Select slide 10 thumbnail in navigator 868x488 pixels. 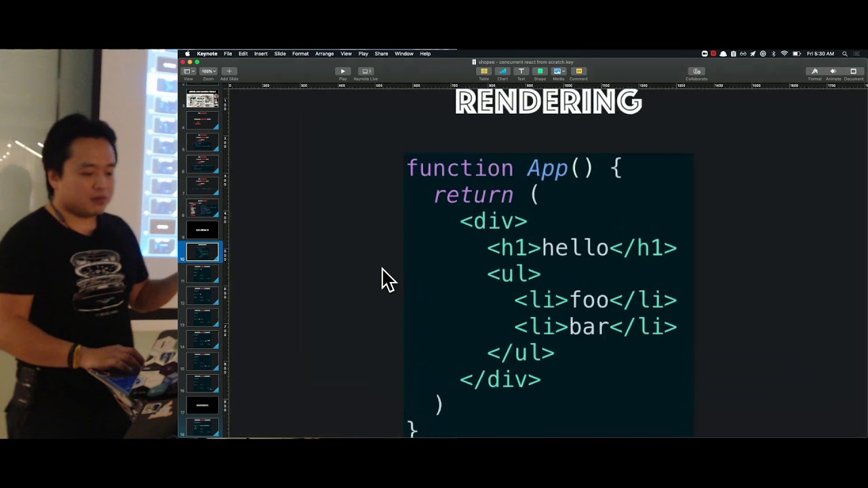203,251
